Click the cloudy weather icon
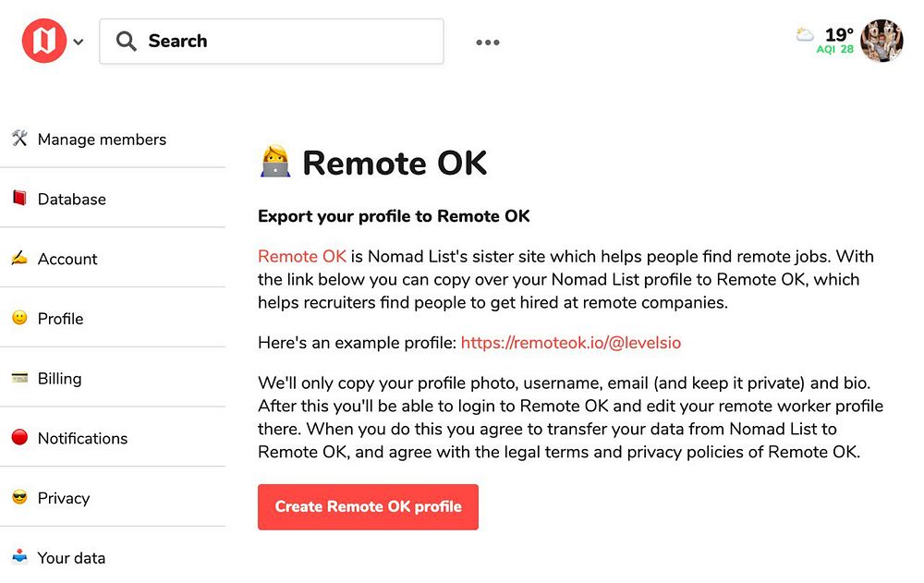The image size is (924, 583). click(x=805, y=35)
